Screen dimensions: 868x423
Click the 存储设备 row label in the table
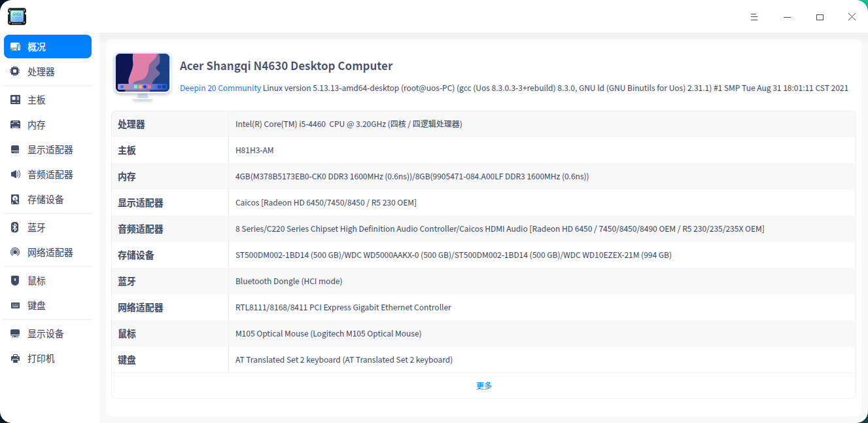coord(136,255)
